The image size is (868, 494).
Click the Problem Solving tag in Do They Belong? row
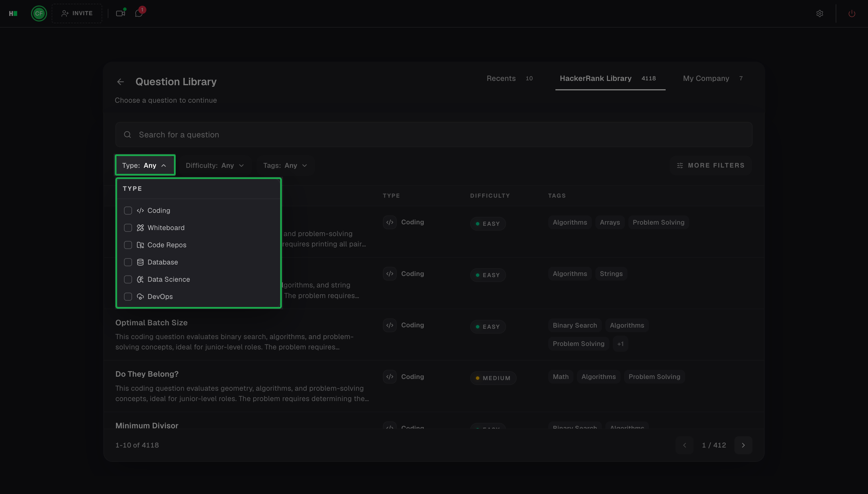tap(654, 377)
